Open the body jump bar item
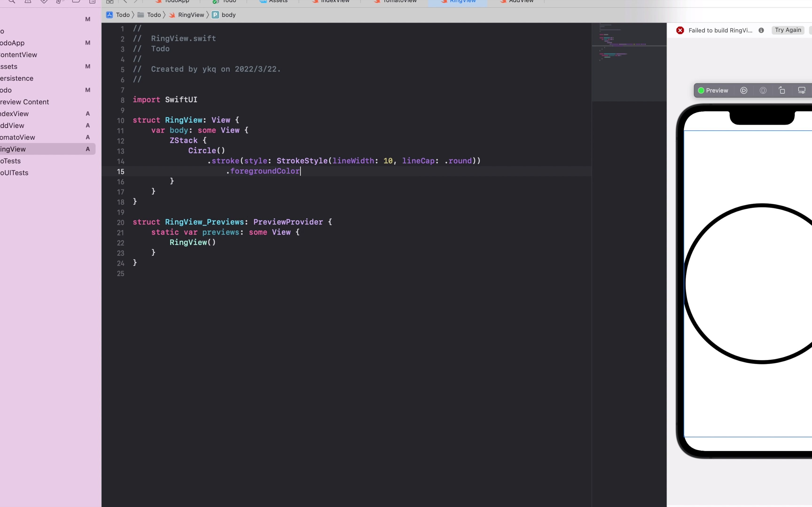Viewport: 812px width, 507px height. (228, 15)
